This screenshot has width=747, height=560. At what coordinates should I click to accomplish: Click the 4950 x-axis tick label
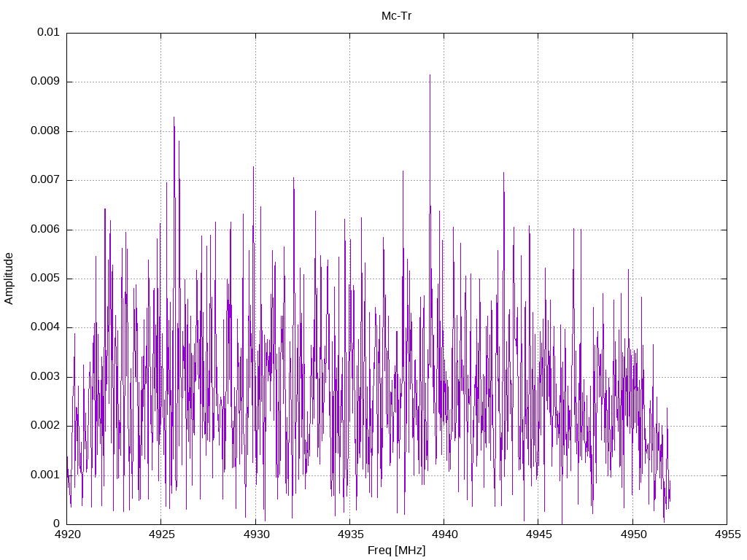tap(633, 534)
